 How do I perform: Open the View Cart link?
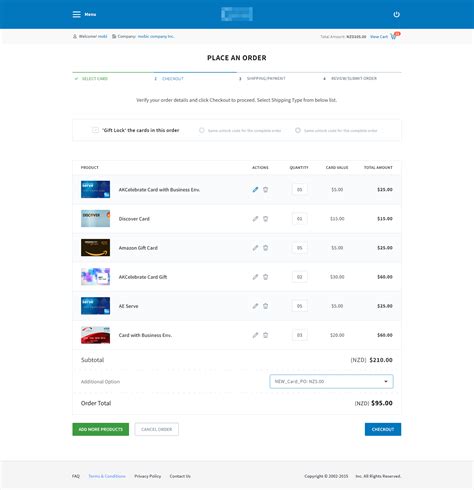point(379,37)
